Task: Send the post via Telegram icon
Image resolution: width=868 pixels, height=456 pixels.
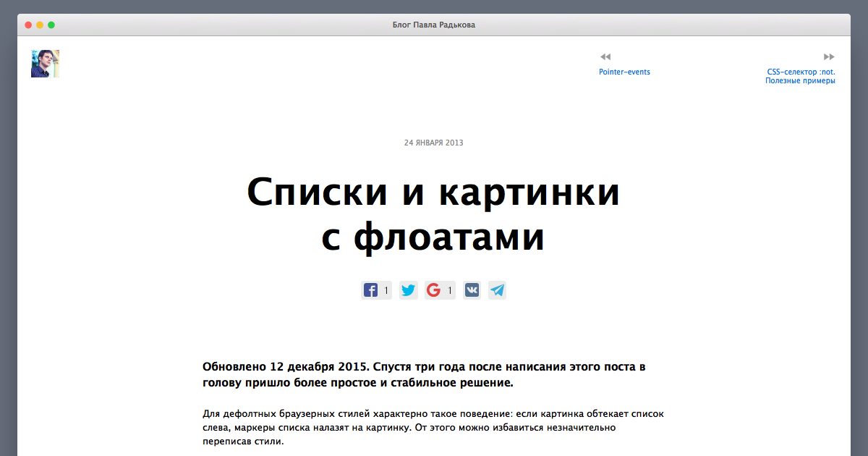Action: tap(497, 290)
